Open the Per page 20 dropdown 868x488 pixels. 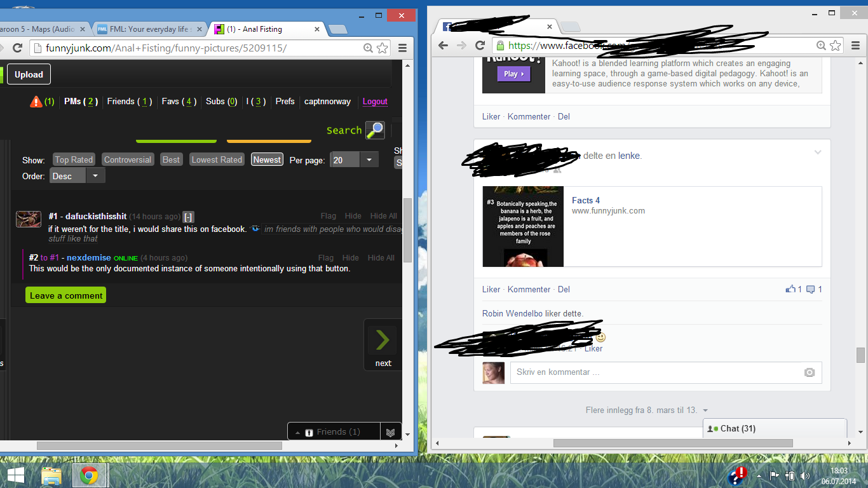[x=355, y=160]
